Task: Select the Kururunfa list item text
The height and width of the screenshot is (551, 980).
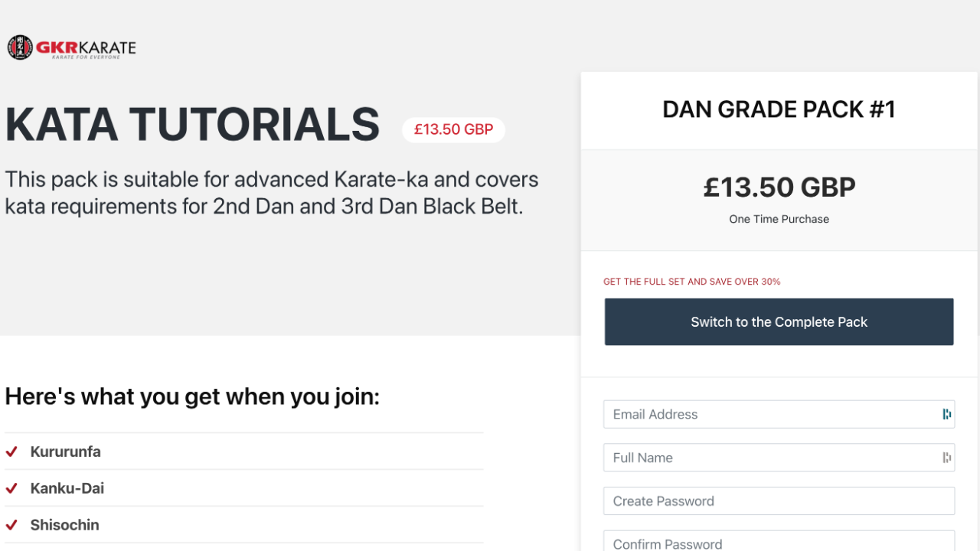Action: click(66, 452)
